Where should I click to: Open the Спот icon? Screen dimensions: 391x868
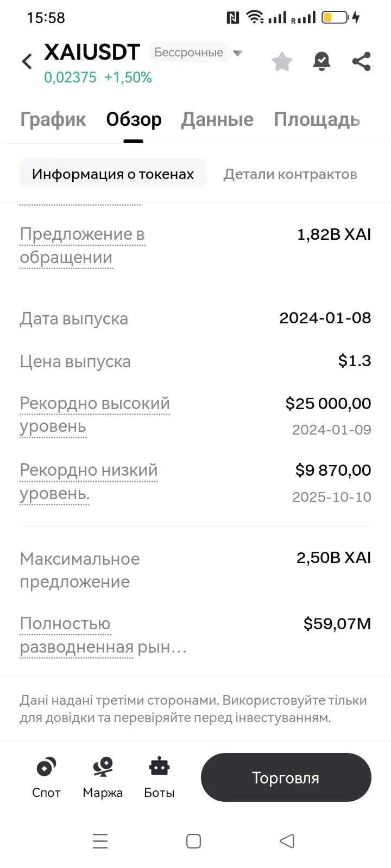pyautogui.click(x=46, y=767)
